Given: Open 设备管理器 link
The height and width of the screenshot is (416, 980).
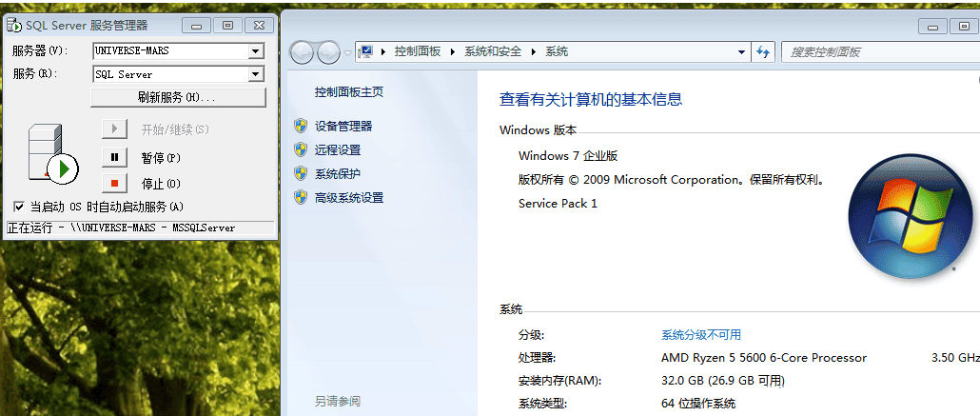Looking at the screenshot, I should point(343,127).
